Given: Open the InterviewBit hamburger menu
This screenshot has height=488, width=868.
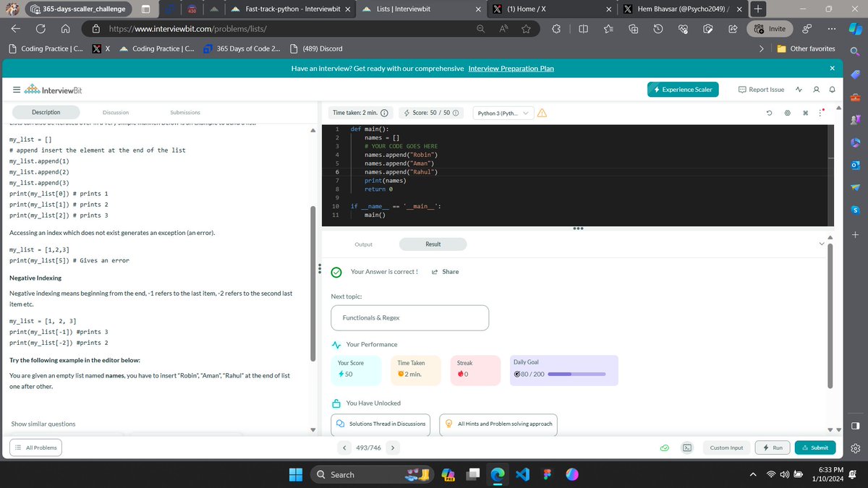Looking at the screenshot, I should click(16, 90).
